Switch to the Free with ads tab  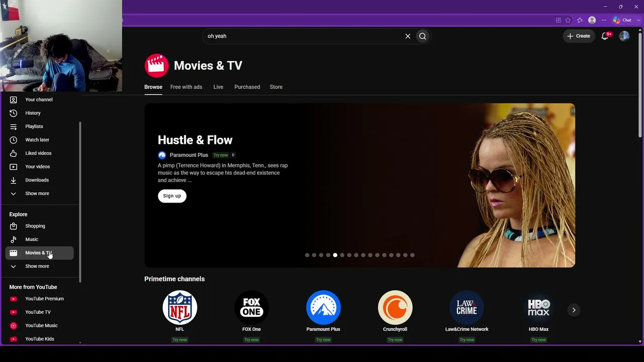[x=186, y=87]
